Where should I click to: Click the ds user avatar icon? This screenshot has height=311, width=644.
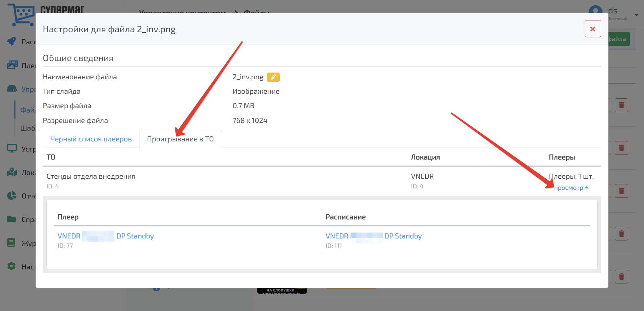[595, 10]
